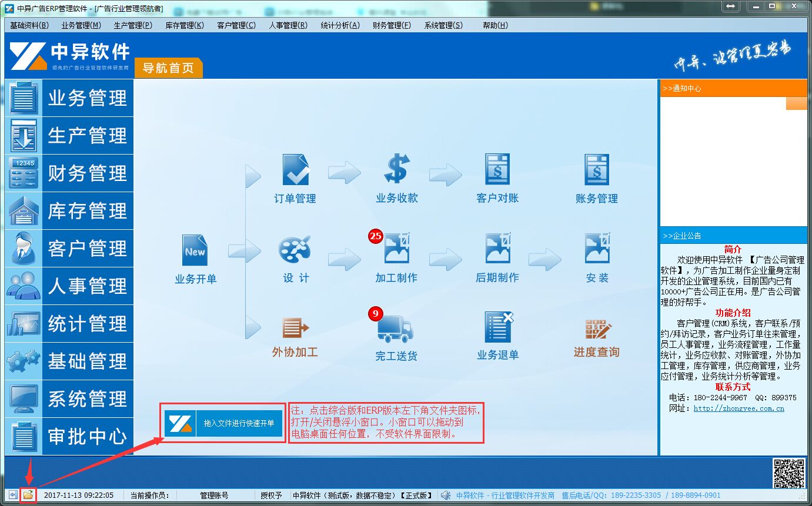The height and width of the screenshot is (506, 812).
Task: Open zhongyee.com.cn website link
Action: pos(739,408)
